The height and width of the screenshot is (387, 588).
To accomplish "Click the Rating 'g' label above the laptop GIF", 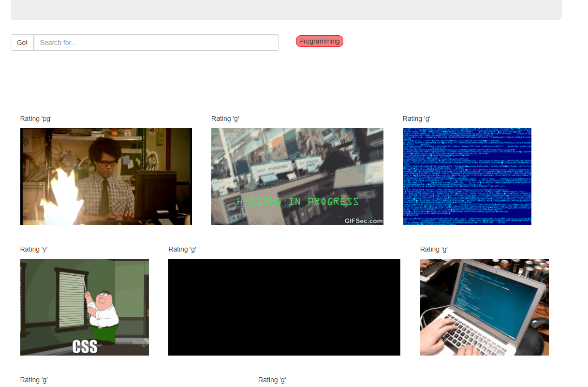I will [434, 249].
